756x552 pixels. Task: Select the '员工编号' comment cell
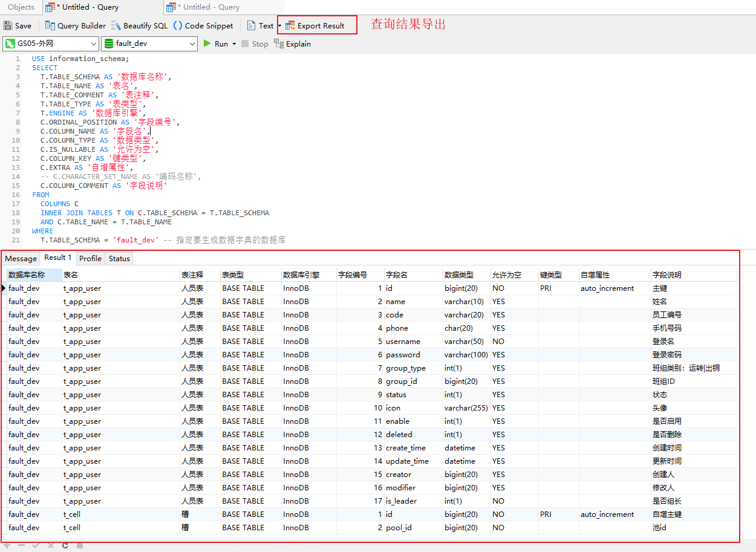[694, 314]
